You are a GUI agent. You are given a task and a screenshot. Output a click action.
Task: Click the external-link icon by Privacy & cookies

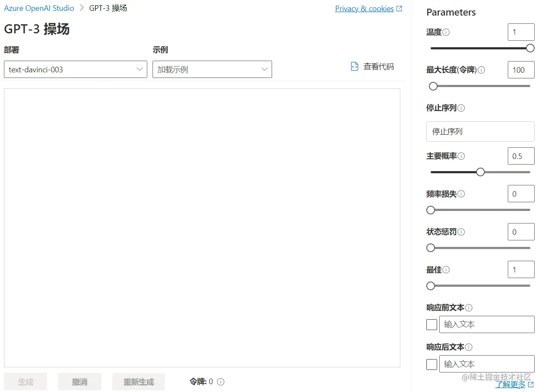click(399, 9)
